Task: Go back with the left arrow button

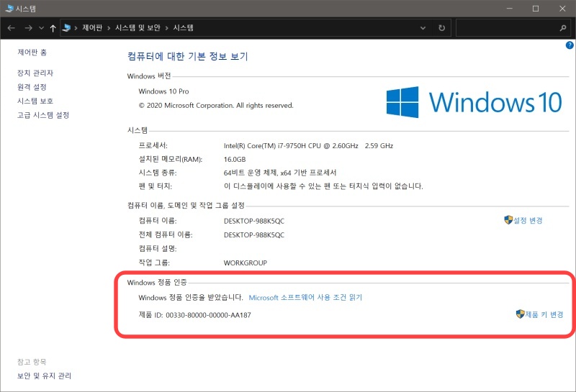Action: click(11, 28)
